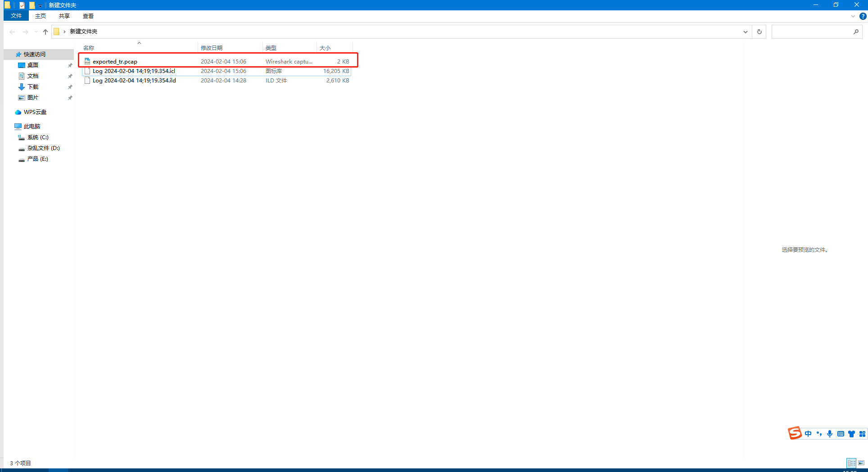Click the exported_tr.pcap file icon
The width and height of the screenshot is (868, 472).
pos(87,62)
